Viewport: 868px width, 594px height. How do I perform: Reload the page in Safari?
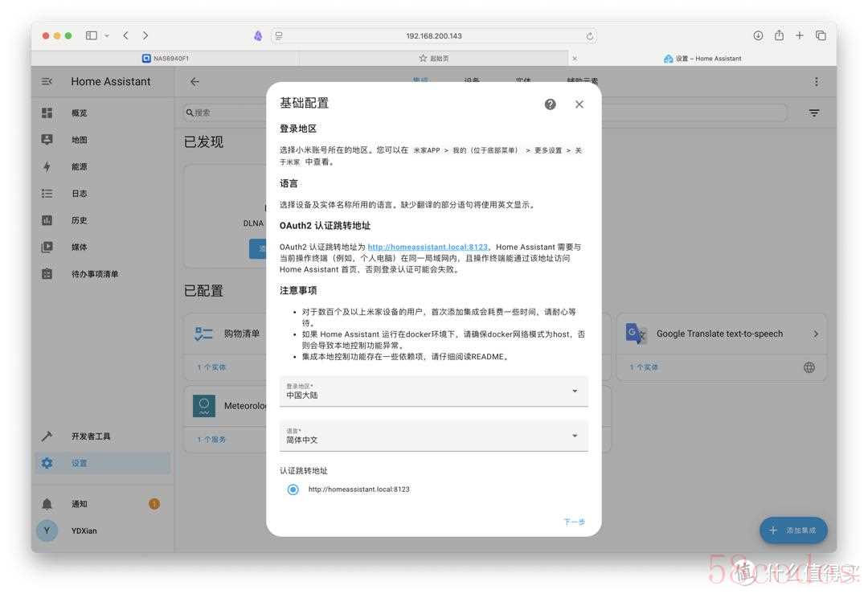pos(590,36)
